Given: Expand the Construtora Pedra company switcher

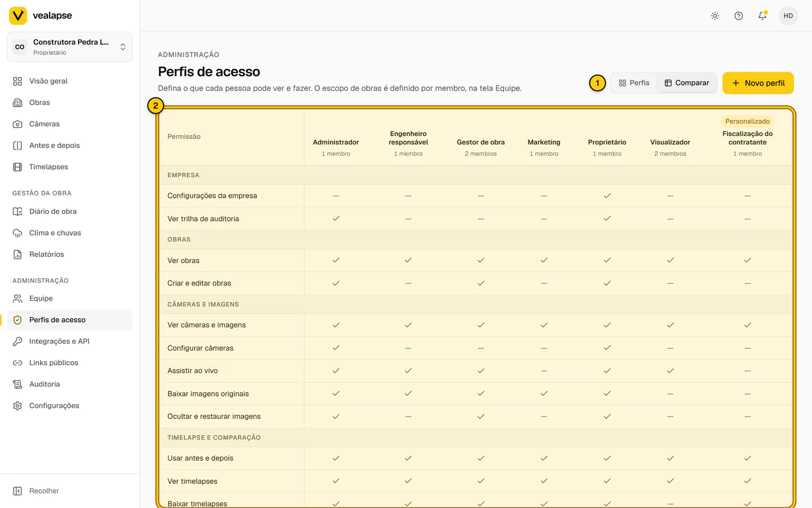Looking at the screenshot, I should [69, 47].
